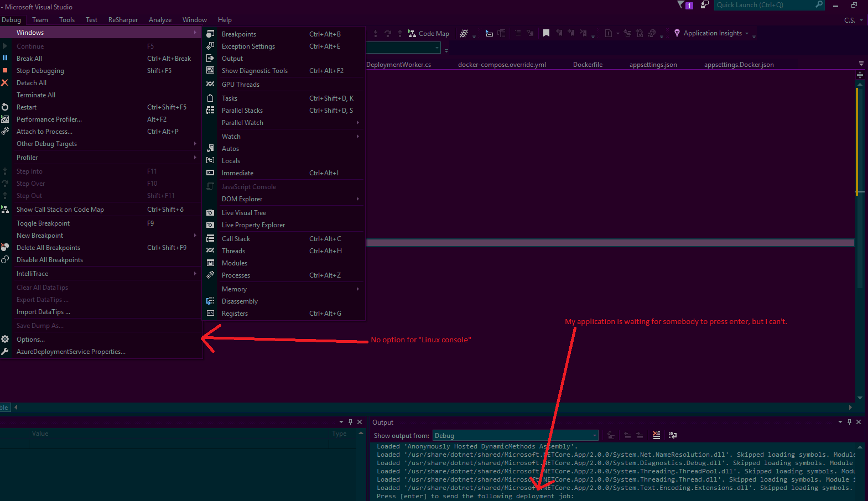The image size is (868, 501).
Task: Open the Debug menu
Action: 11,20
